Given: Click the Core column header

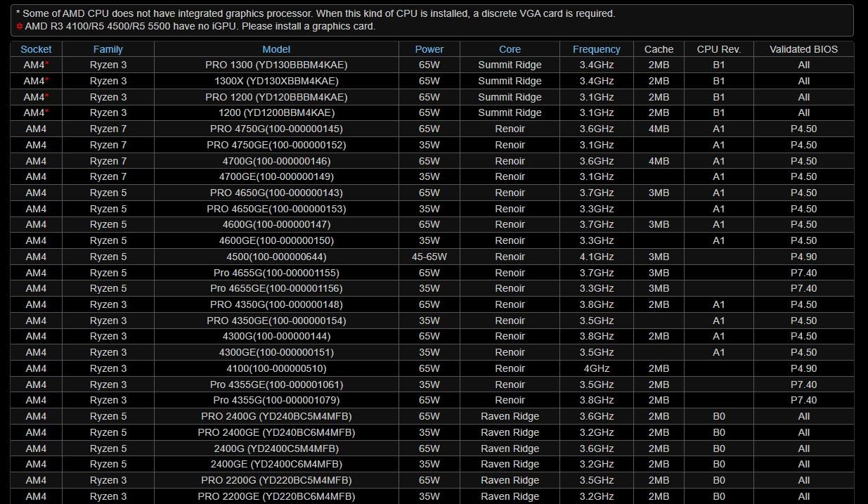Looking at the screenshot, I should click(x=510, y=49).
